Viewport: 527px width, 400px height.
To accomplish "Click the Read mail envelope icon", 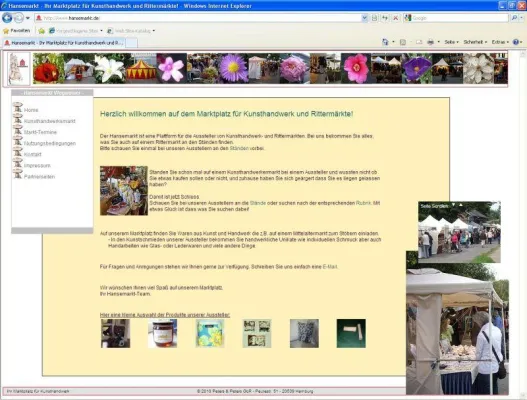I will 419,42.
